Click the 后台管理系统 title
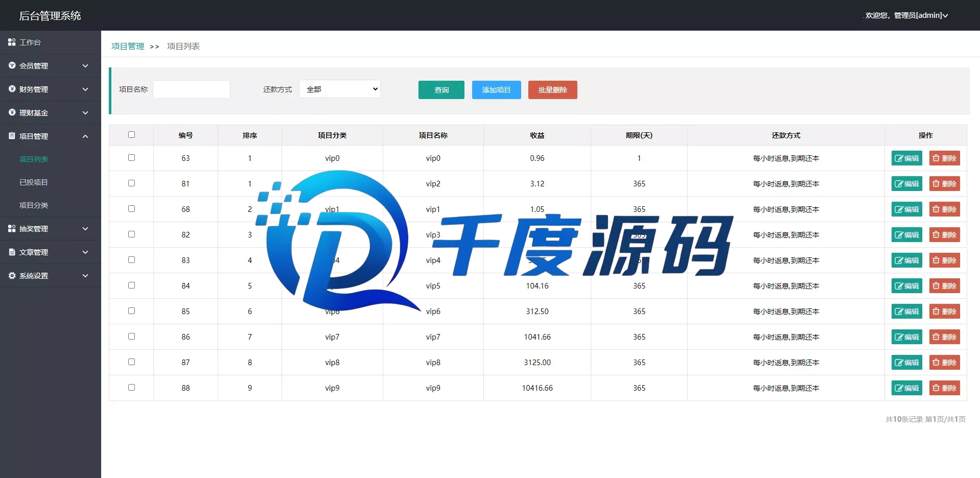This screenshot has height=478, width=980. pyautogui.click(x=50, y=16)
